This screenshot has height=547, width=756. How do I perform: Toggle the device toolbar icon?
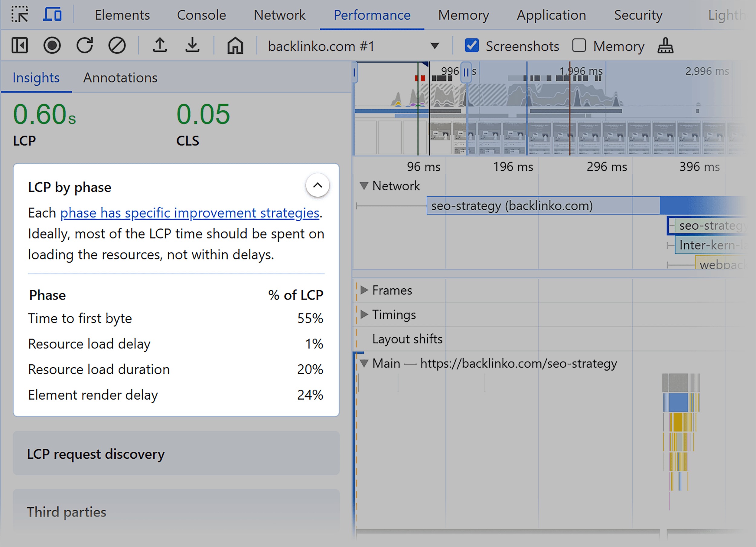pyautogui.click(x=52, y=15)
